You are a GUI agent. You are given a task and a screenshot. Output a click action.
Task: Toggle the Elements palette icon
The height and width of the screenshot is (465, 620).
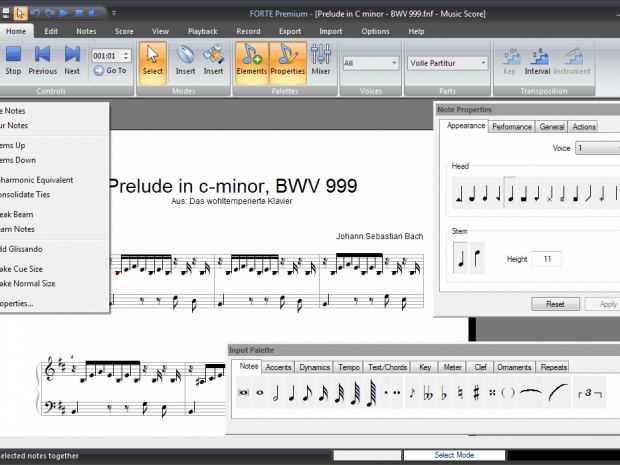click(x=251, y=59)
